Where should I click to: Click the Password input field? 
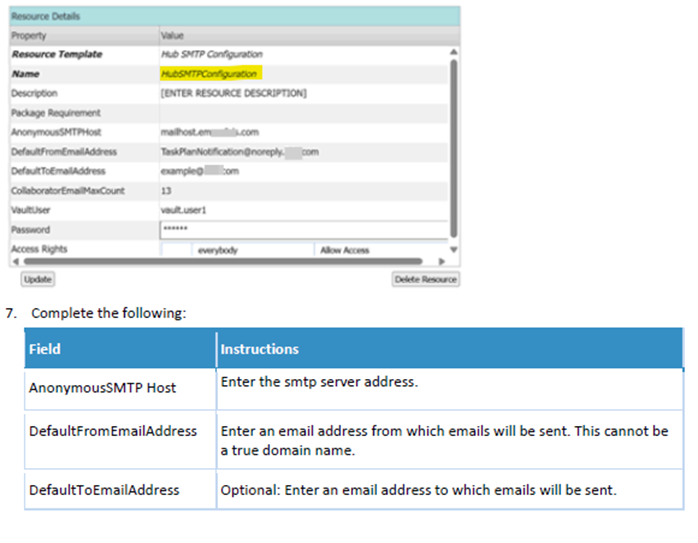303,229
